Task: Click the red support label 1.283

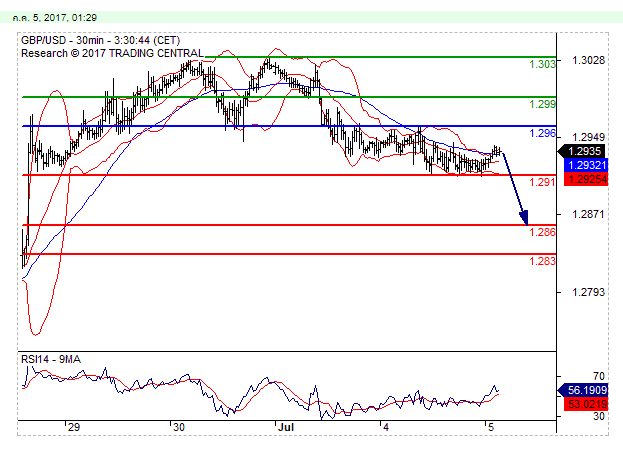Action: click(542, 261)
